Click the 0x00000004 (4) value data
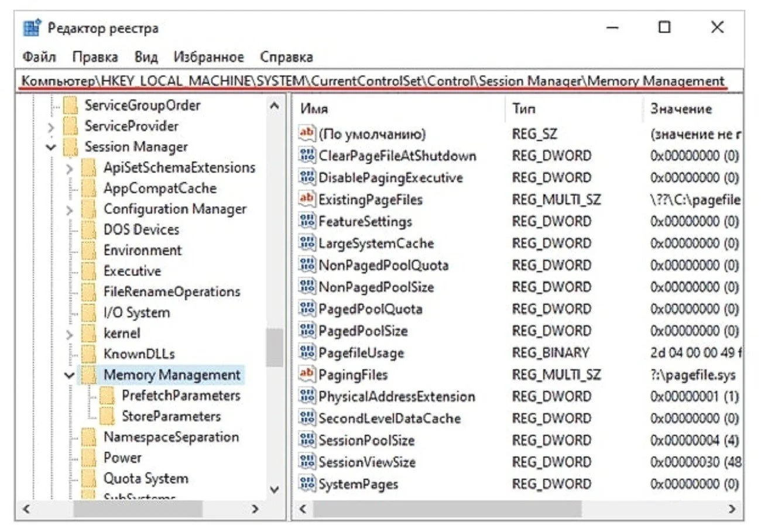 click(694, 440)
